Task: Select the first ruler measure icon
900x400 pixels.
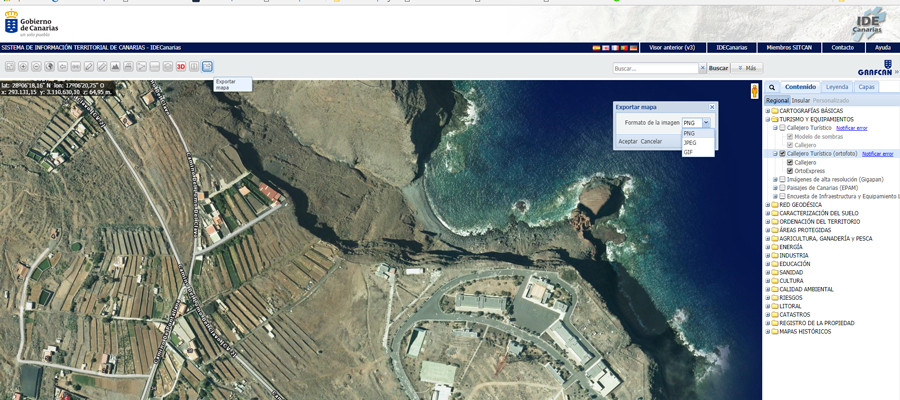Action: coord(89,67)
